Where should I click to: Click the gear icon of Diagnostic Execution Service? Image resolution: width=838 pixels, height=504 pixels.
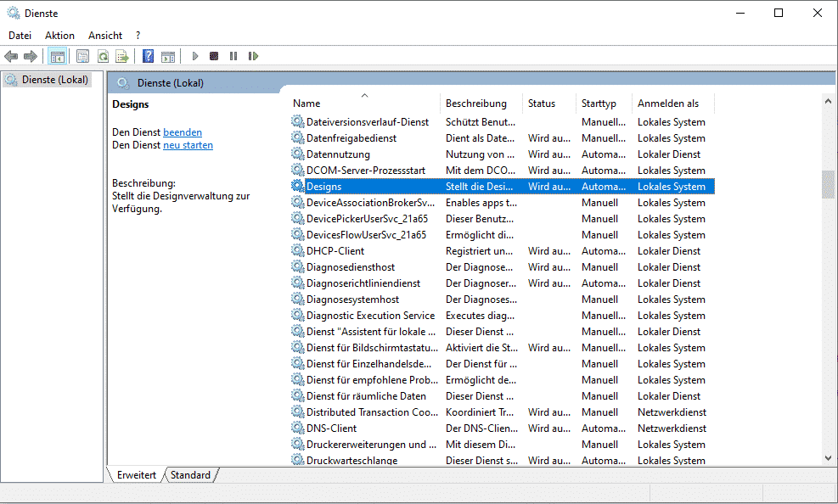coord(297,315)
